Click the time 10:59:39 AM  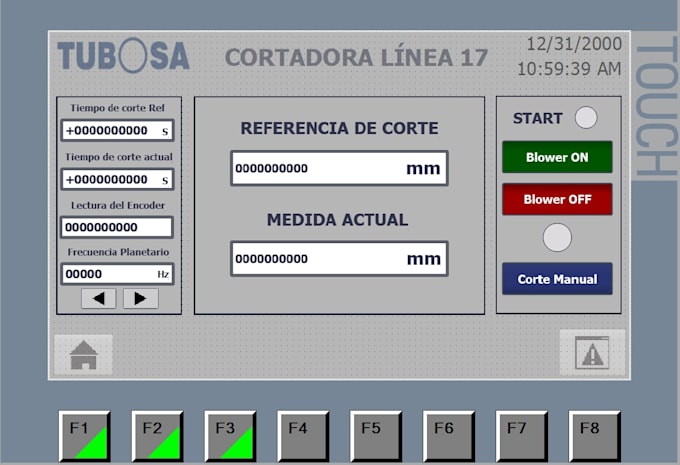569,69
